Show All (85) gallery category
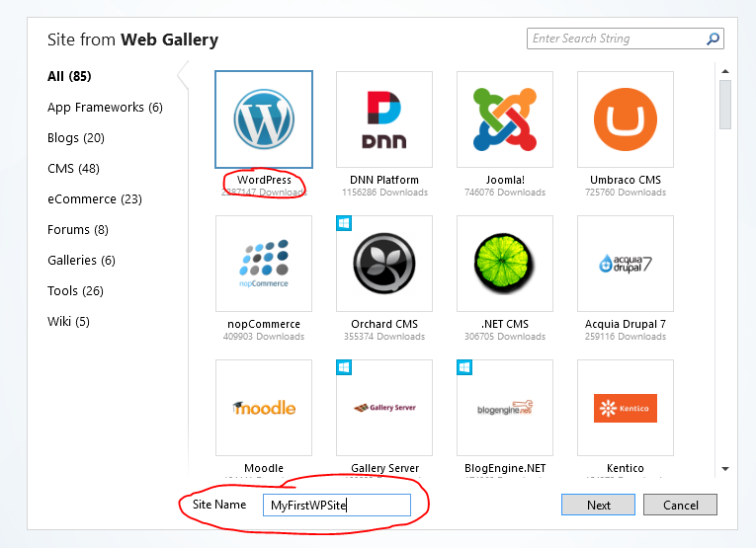The width and height of the screenshot is (756, 548). [69, 76]
